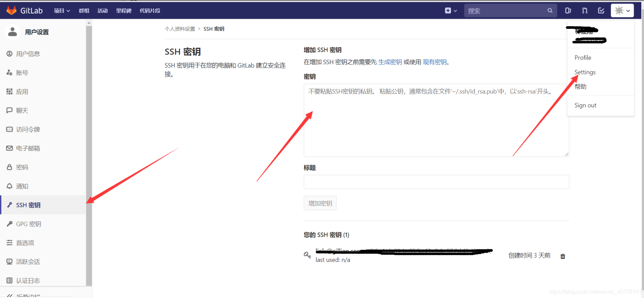Click the search magnifier icon
Screen dimensions: 644x298
pyautogui.click(x=550, y=11)
